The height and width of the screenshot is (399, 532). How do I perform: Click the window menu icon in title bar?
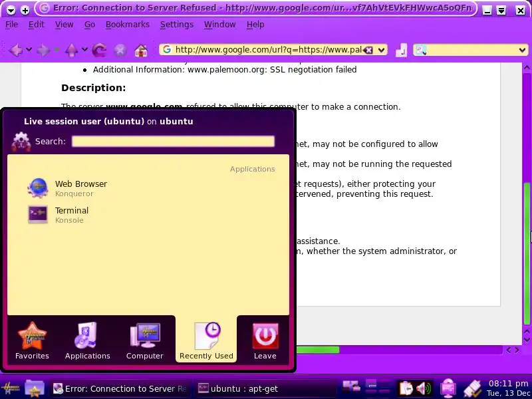(x=11, y=10)
